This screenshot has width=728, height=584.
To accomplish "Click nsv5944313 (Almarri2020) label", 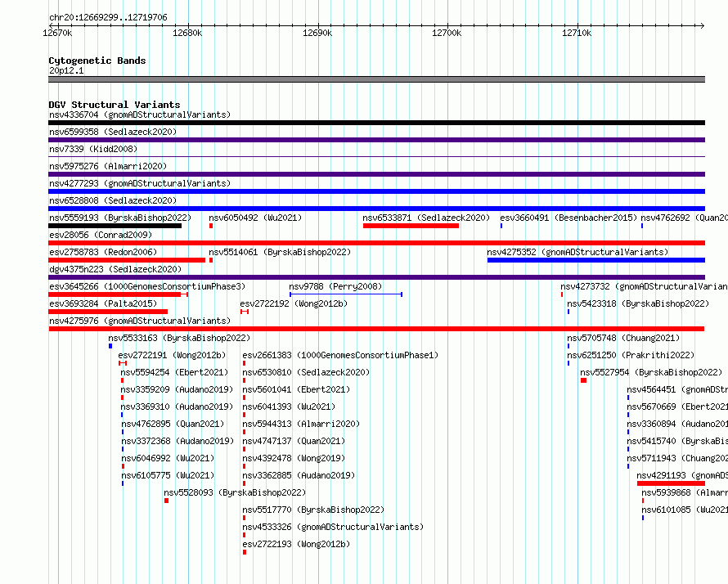I will click(301, 424).
